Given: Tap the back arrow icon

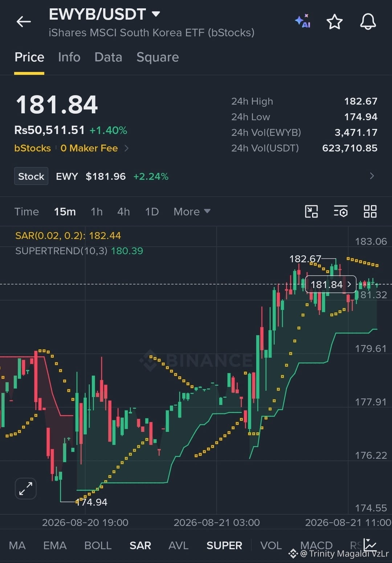Looking at the screenshot, I should point(24,21).
